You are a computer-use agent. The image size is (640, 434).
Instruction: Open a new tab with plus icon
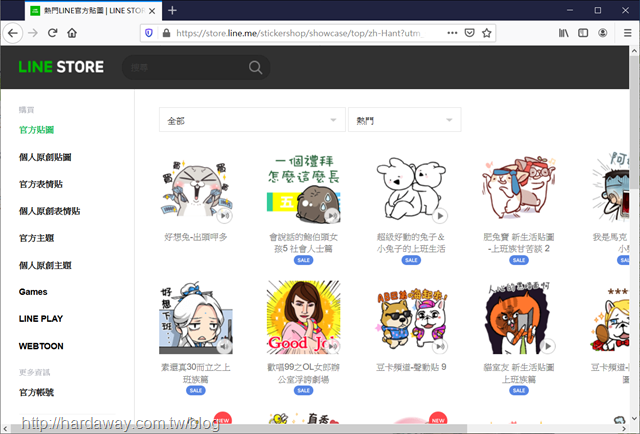172,11
